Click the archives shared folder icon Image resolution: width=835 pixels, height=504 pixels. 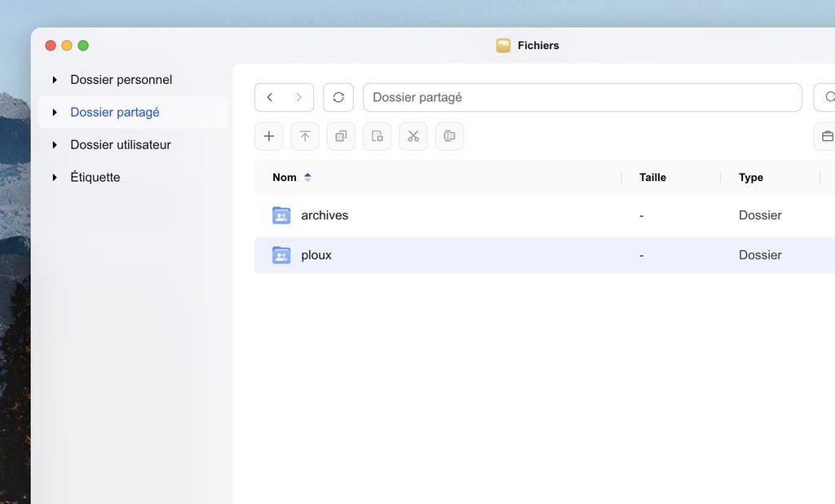click(x=281, y=215)
